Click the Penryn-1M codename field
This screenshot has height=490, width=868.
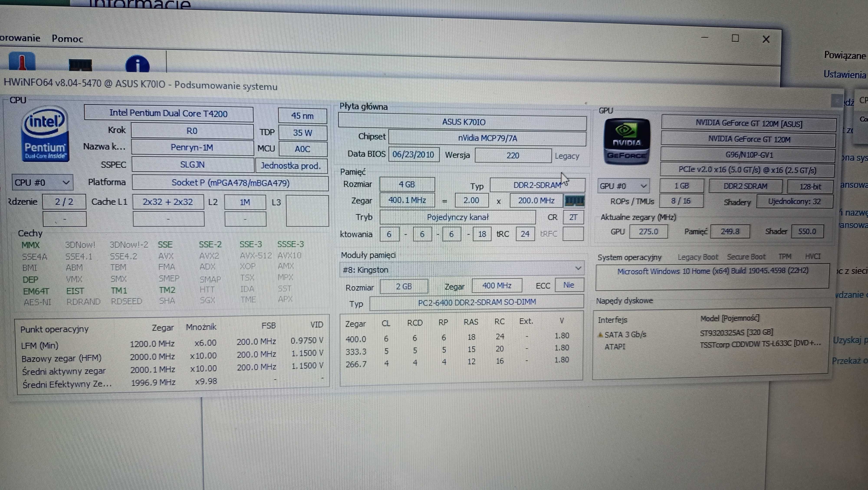click(x=192, y=147)
